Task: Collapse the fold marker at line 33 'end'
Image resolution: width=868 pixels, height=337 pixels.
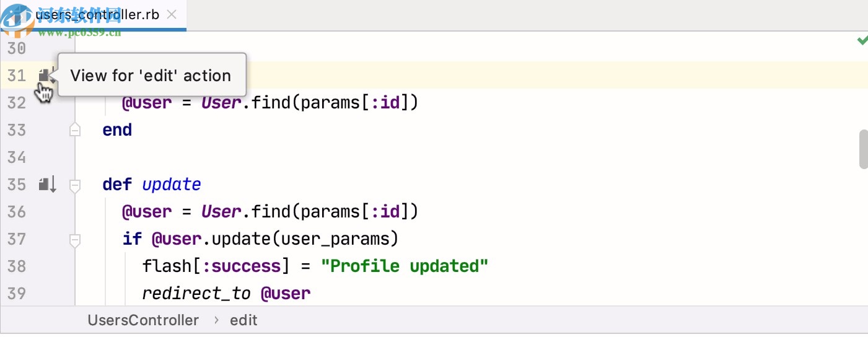Action: (x=75, y=130)
